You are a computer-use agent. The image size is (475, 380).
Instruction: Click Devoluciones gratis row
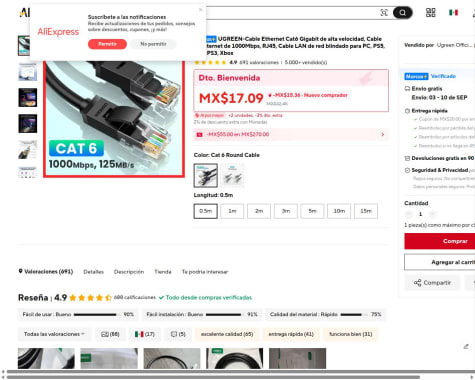pyautogui.click(x=439, y=158)
